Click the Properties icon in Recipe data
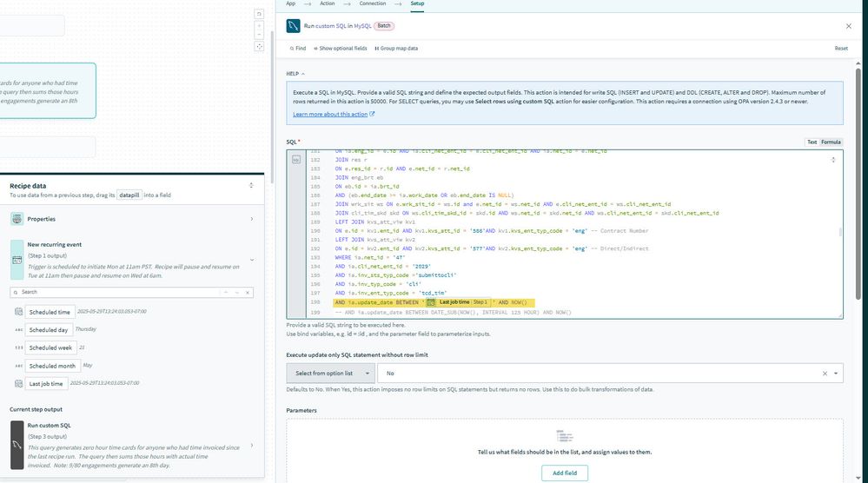868x483 pixels. point(17,219)
